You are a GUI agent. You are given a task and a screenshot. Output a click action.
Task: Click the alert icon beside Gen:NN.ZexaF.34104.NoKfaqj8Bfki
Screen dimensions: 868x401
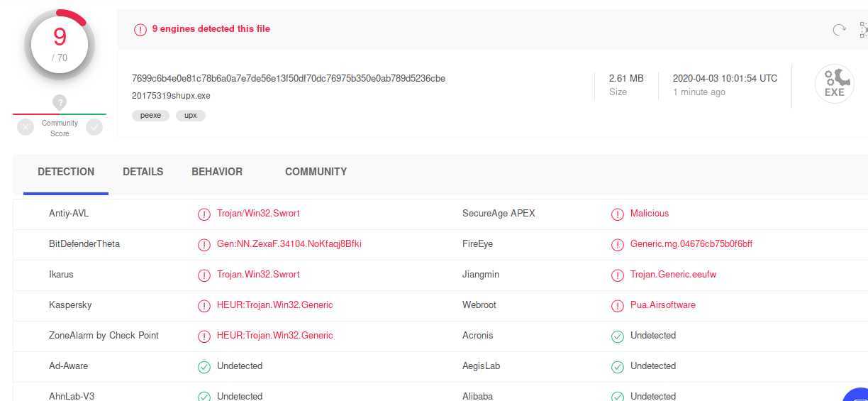tap(204, 244)
